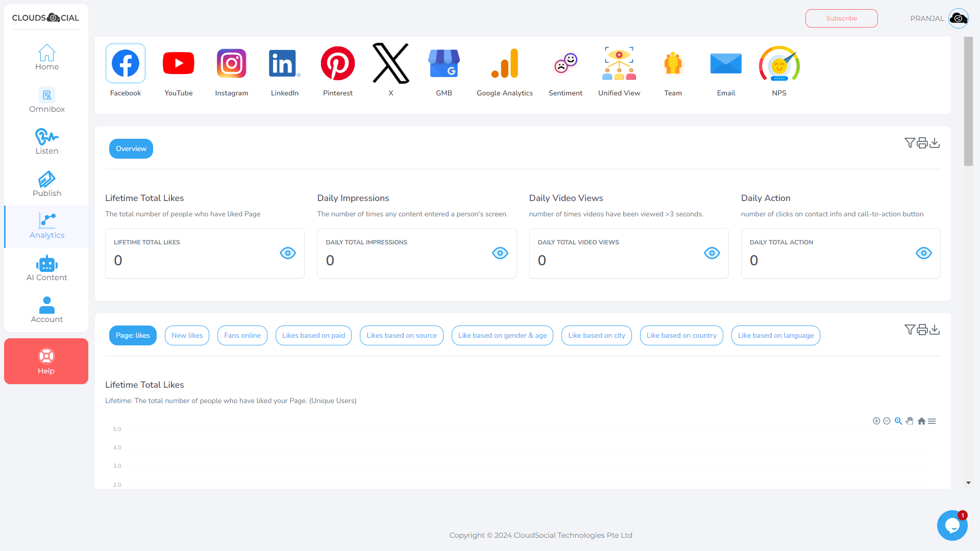Select the pan tool on the chart toolbar
Viewport: 980px width, 551px height.
pos(910,421)
